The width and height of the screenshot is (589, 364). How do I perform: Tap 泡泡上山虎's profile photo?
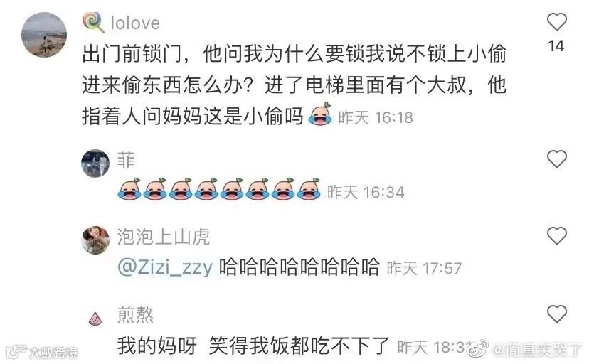coord(95,240)
